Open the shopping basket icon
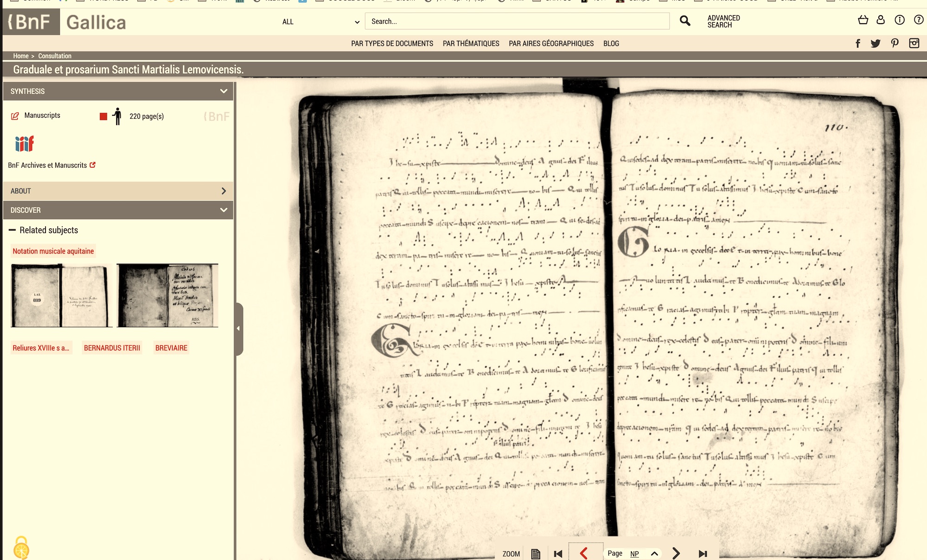The width and height of the screenshot is (927, 560). (863, 20)
